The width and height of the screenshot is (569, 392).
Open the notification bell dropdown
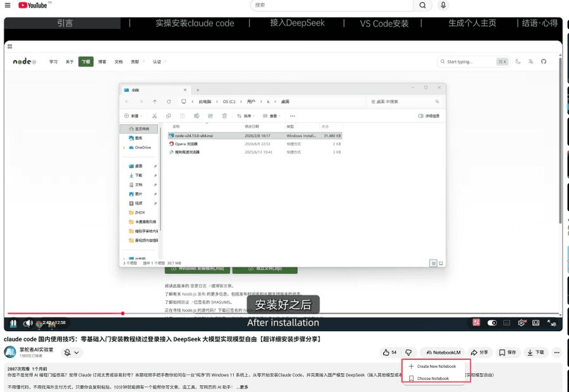click(x=71, y=352)
